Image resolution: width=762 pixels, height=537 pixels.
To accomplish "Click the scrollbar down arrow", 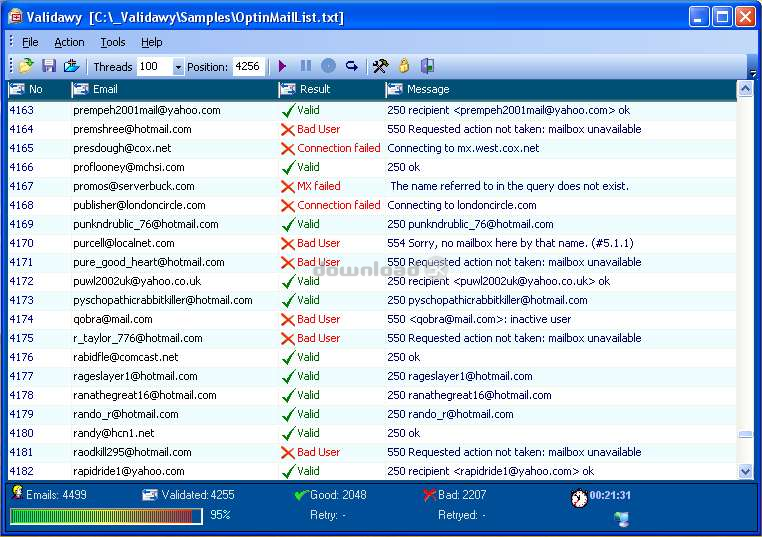I will 745,471.
